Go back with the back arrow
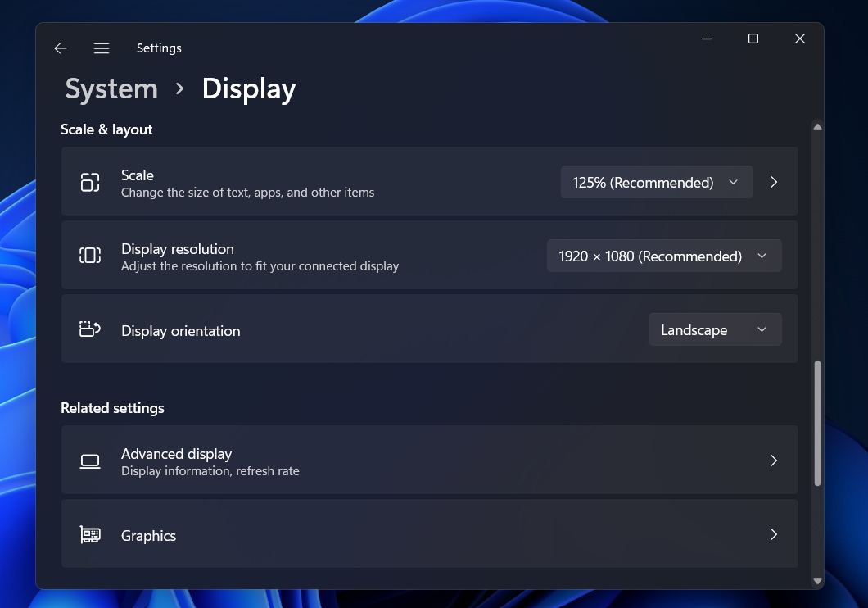 click(61, 48)
